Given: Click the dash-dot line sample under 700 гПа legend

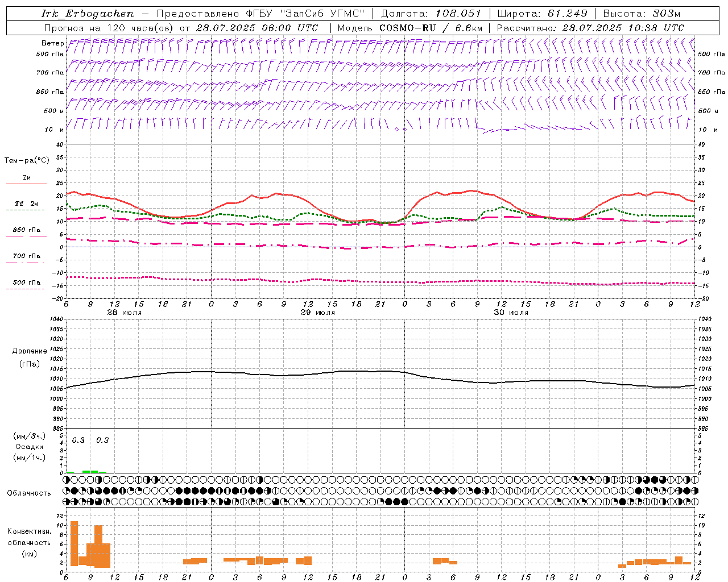Looking at the screenshot, I should click(x=26, y=263).
